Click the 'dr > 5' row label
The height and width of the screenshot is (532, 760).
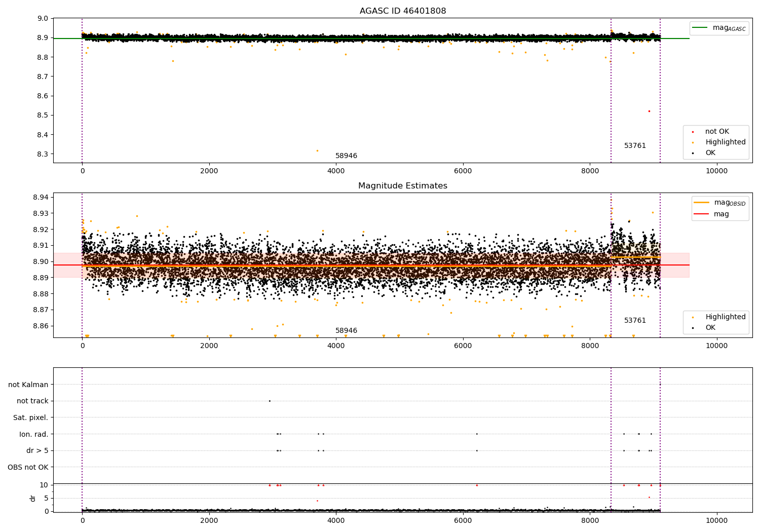(37, 451)
